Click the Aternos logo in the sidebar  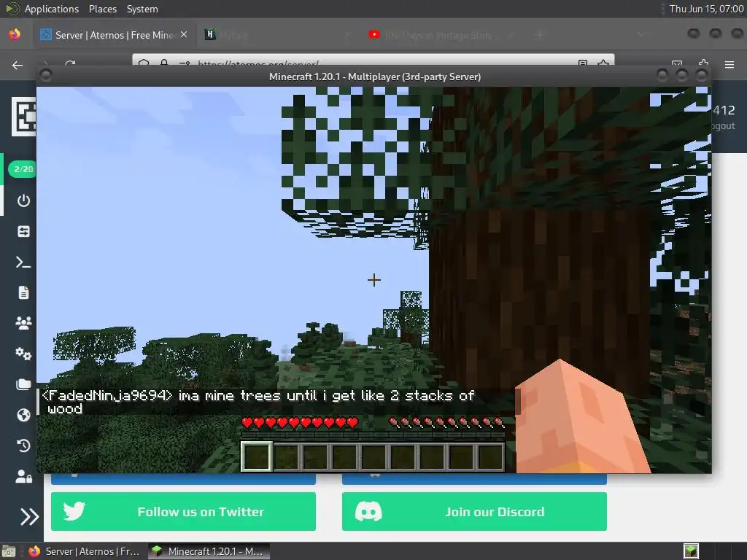[24, 117]
